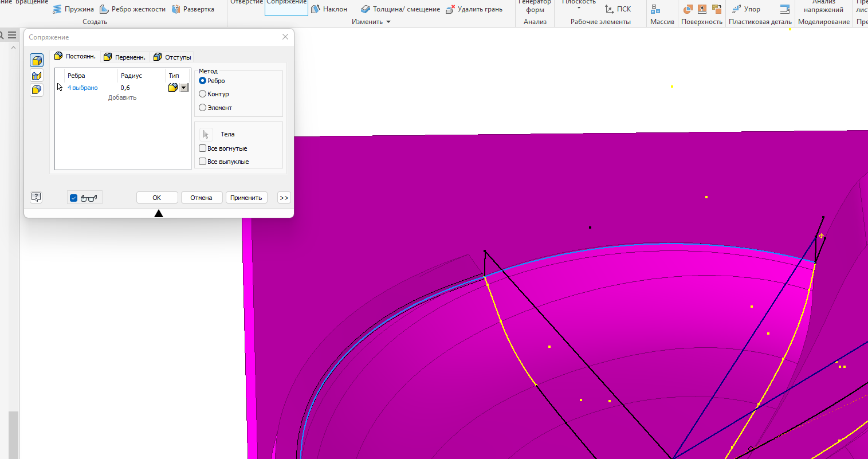Open the Развертка tool

[x=194, y=9]
